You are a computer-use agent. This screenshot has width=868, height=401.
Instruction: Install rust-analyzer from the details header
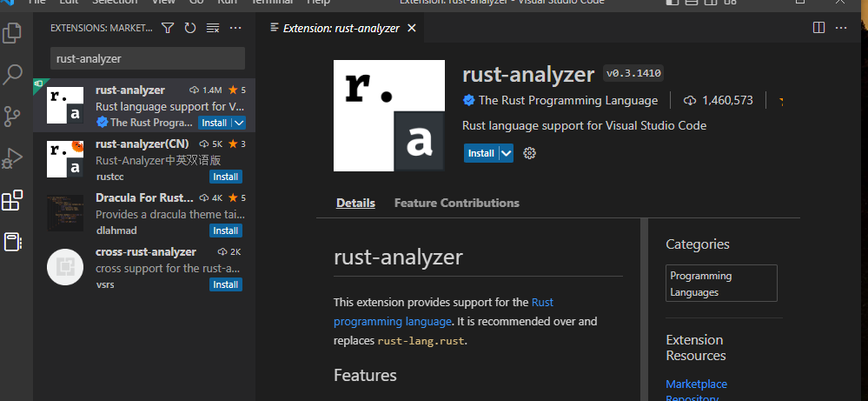click(481, 153)
